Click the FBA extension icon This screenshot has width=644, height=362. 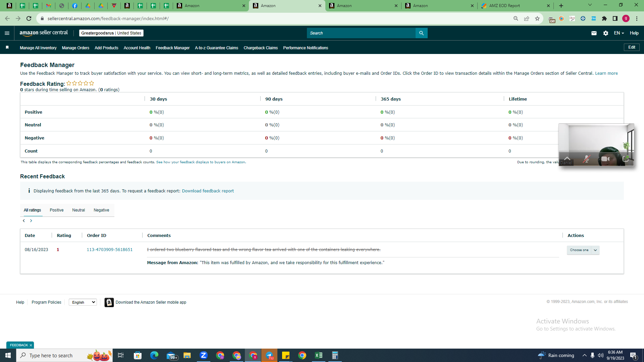(594, 18)
